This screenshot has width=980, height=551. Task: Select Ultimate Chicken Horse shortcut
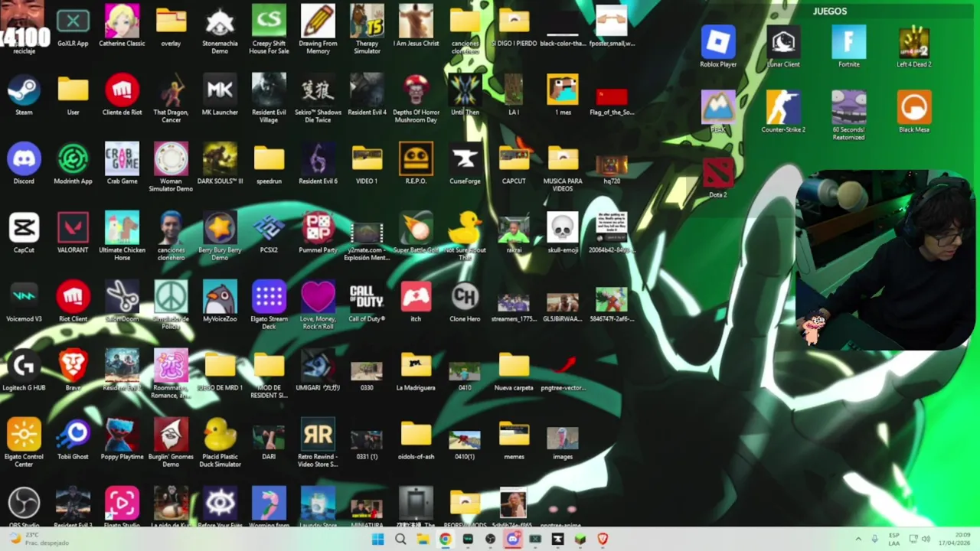(122, 237)
